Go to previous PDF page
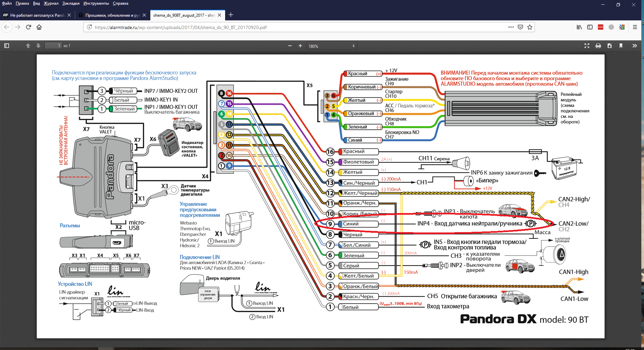This screenshot has height=350, width=644. 28,46
